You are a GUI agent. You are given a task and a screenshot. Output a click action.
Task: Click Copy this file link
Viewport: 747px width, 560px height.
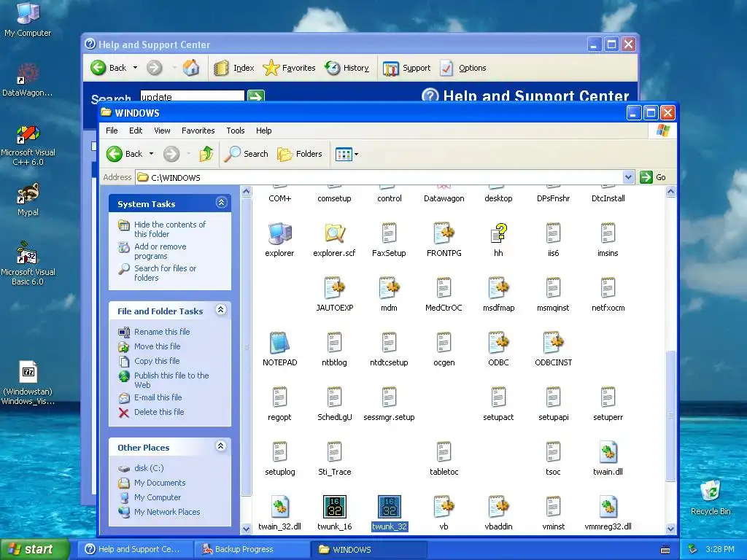coord(157,361)
